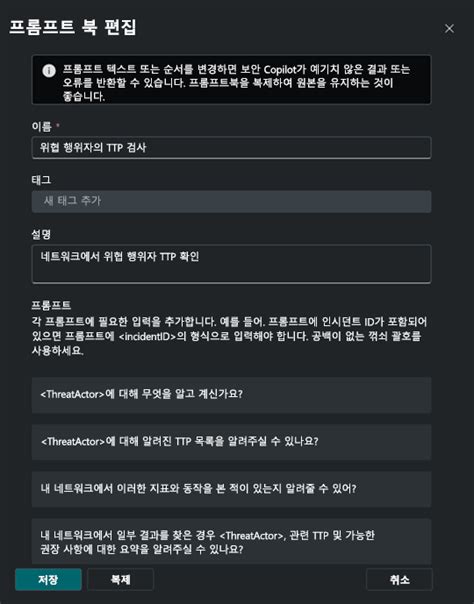
Task: Click the warning banner text about Copilot
Action: tap(236, 82)
